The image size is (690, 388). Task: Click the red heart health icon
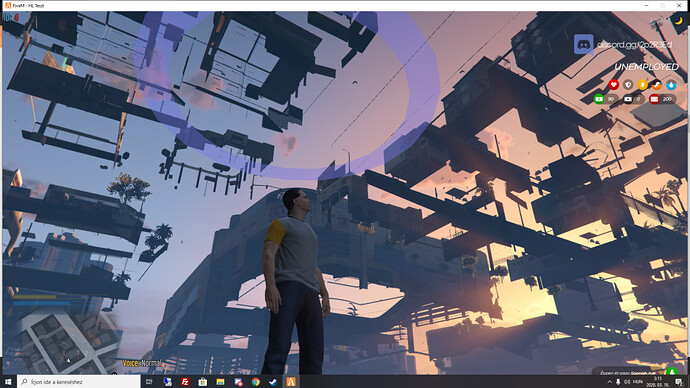coord(613,84)
